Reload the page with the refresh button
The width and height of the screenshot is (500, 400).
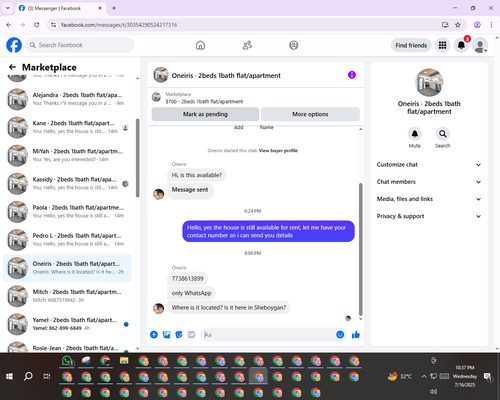[37, 25]
